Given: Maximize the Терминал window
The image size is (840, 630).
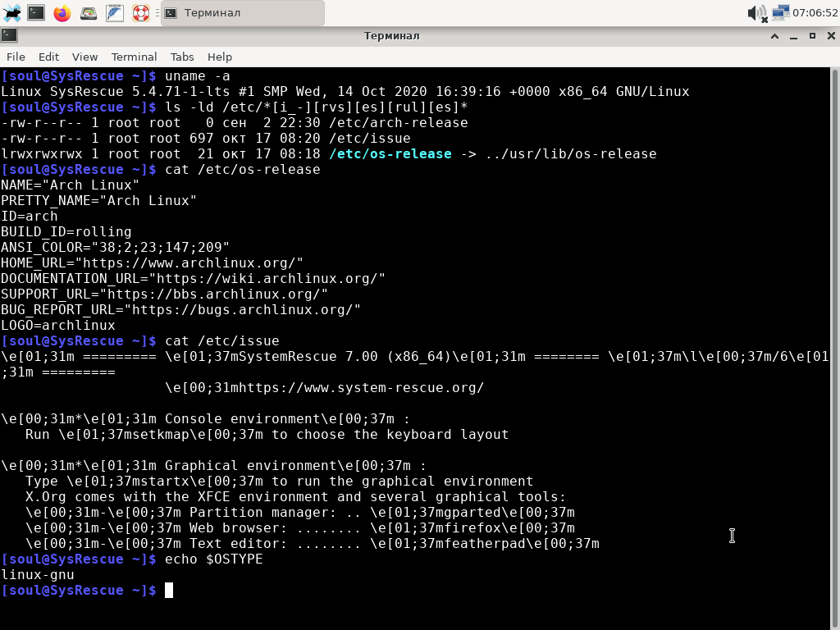Looking at the screenshot, I should pyautogui.click(x=813, y=36).
